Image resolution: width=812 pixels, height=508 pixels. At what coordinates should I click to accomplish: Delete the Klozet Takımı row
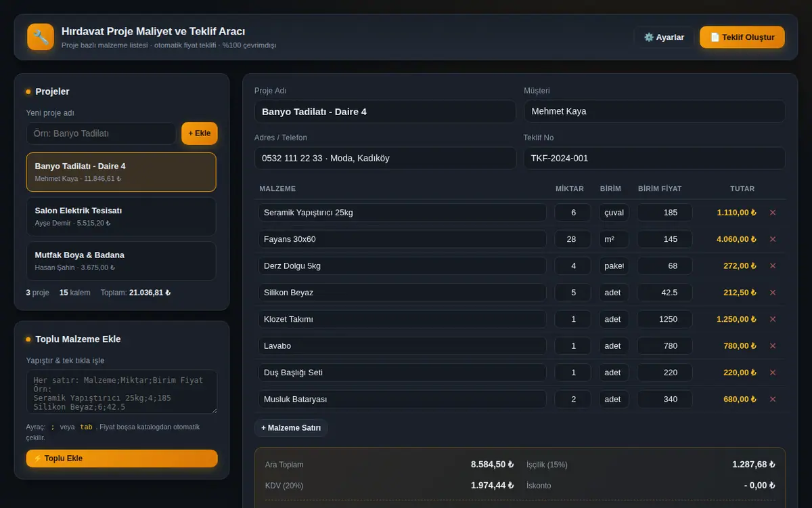(773, 319)
